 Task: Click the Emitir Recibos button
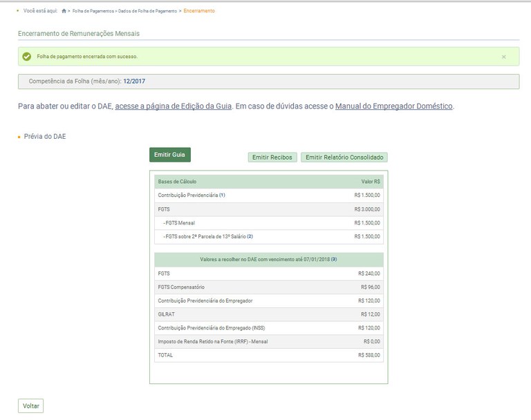[x=272, y=157]
